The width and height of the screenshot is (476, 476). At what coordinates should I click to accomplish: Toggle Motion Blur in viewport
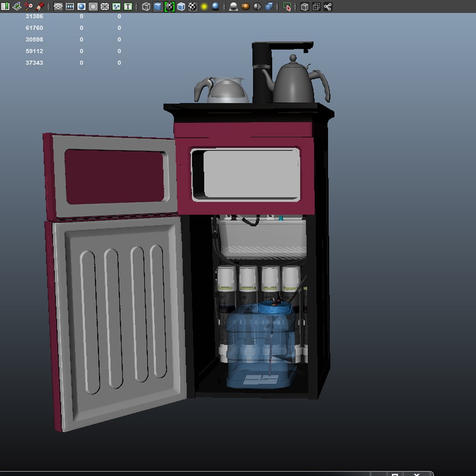(x=245, y=6)
